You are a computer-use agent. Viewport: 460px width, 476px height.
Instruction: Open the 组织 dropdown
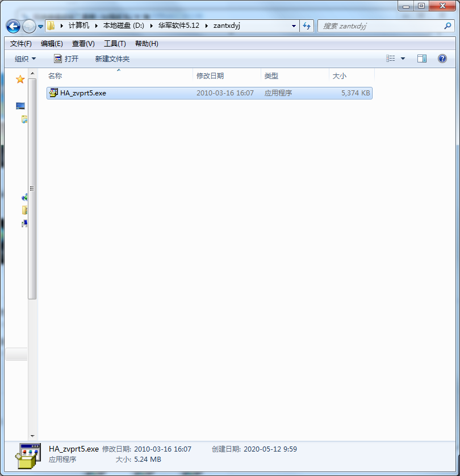pyautogui.click(x=25, y=59)
